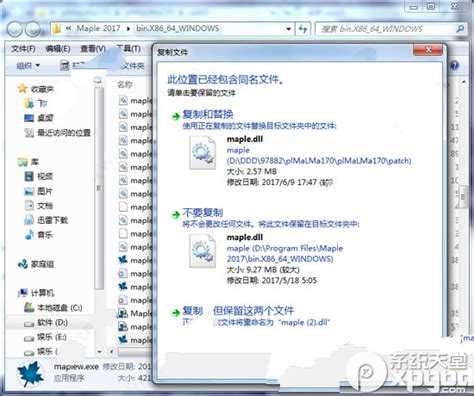
Task: Open the 编辑(E) menu
Action: 58,49
